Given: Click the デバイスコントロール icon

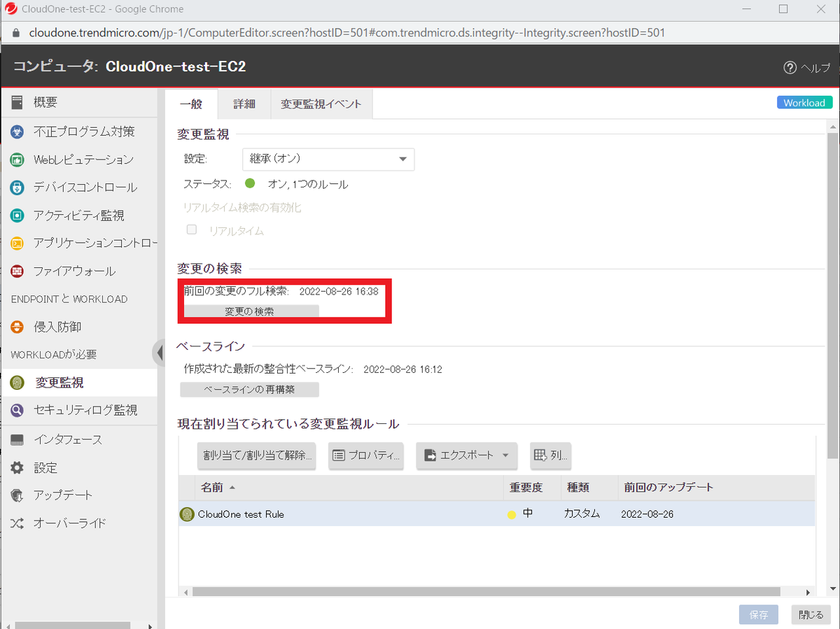Looking at the screenshot, I should (17, 188).
